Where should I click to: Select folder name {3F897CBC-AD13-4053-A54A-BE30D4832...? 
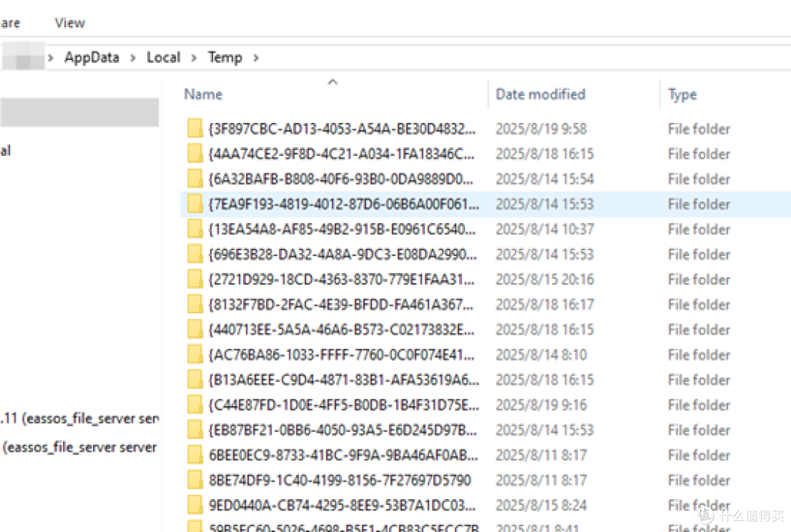342,129
